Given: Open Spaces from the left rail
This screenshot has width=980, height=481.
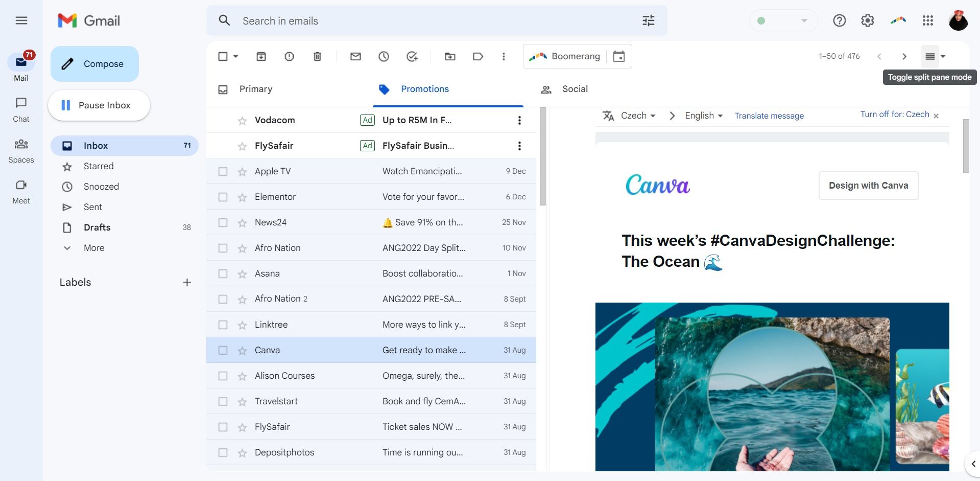Looking at the screenshot, I should 21,150.
